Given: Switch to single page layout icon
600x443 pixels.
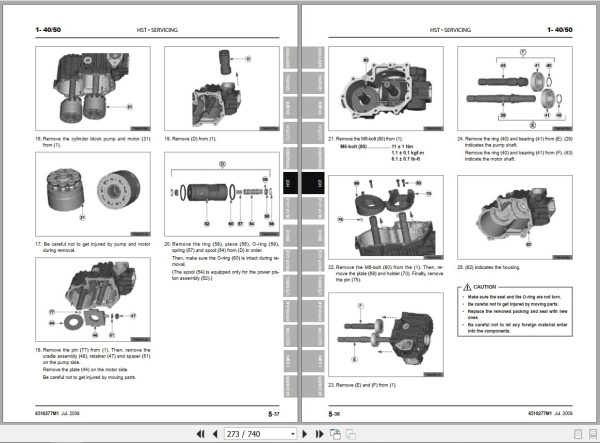Looking at the screenshot, I should pyautogui.click(x=578, y=434).
